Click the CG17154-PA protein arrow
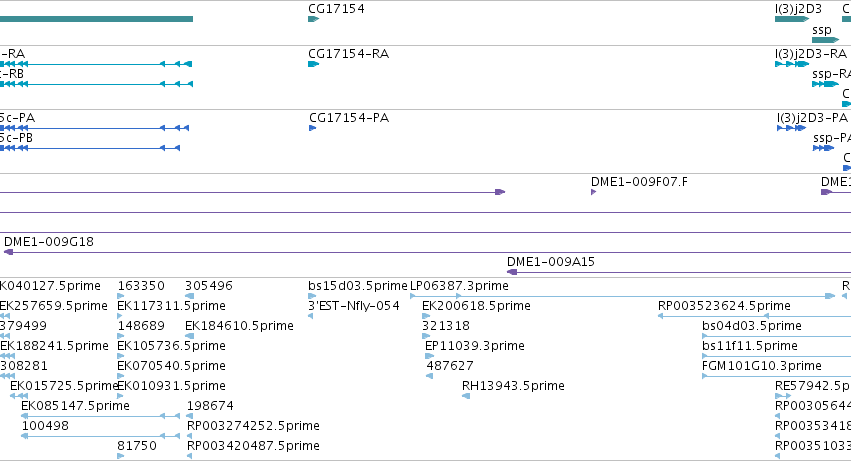851x461 pixels. coord(313,128)
